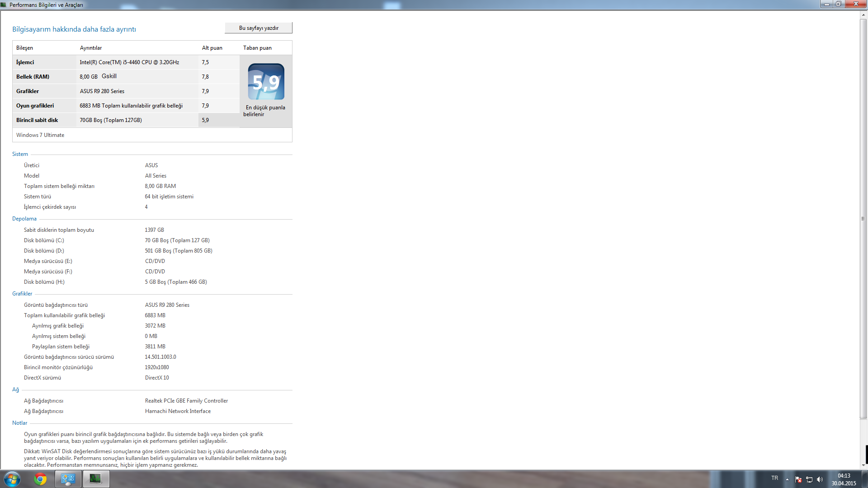
Task: Click the 'En düşük puanla belirlenir' caption
Action: point(264,111)
